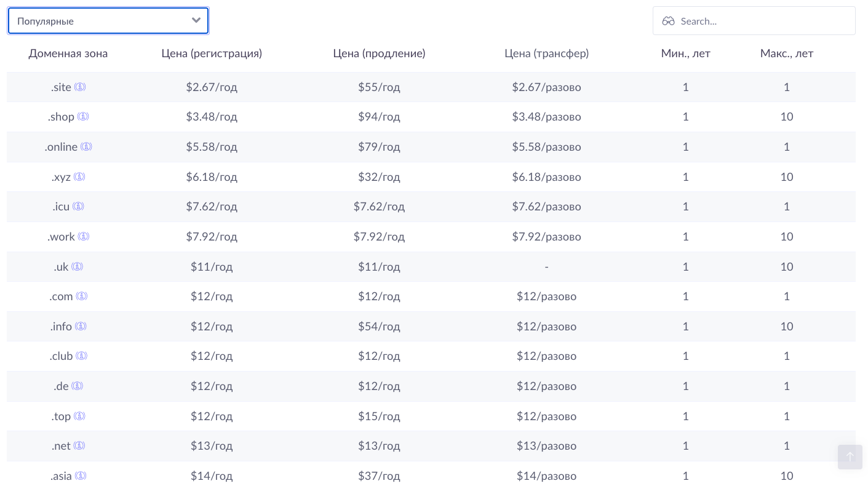Click the $15/год renewal price

click(x=379, y=416)
